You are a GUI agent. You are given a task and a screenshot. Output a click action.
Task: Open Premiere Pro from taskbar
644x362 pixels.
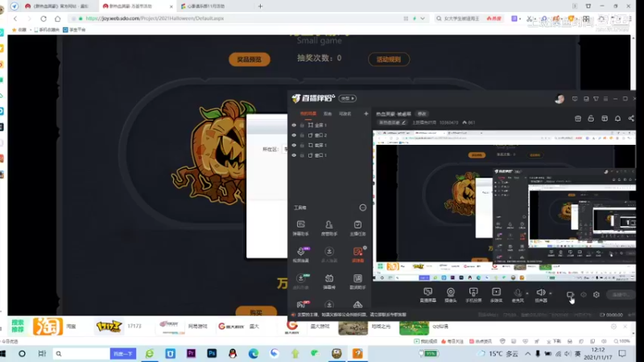click(x=191, y=353)
